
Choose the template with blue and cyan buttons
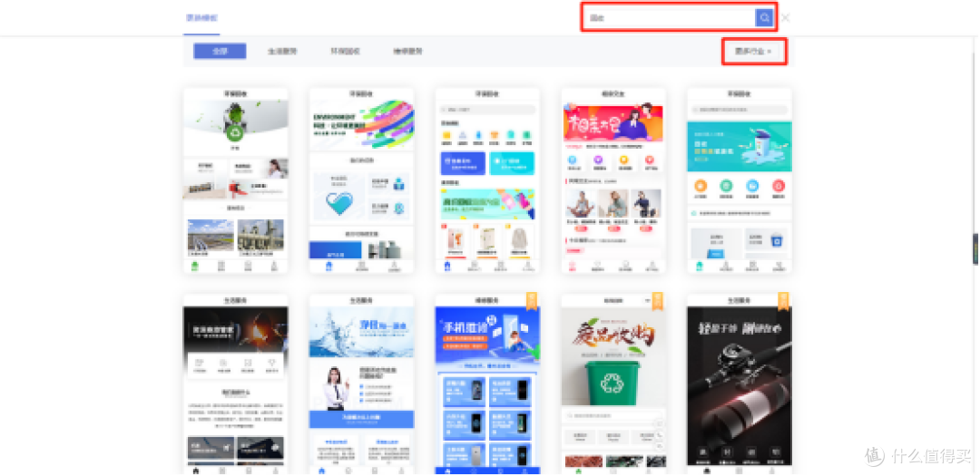487,180
